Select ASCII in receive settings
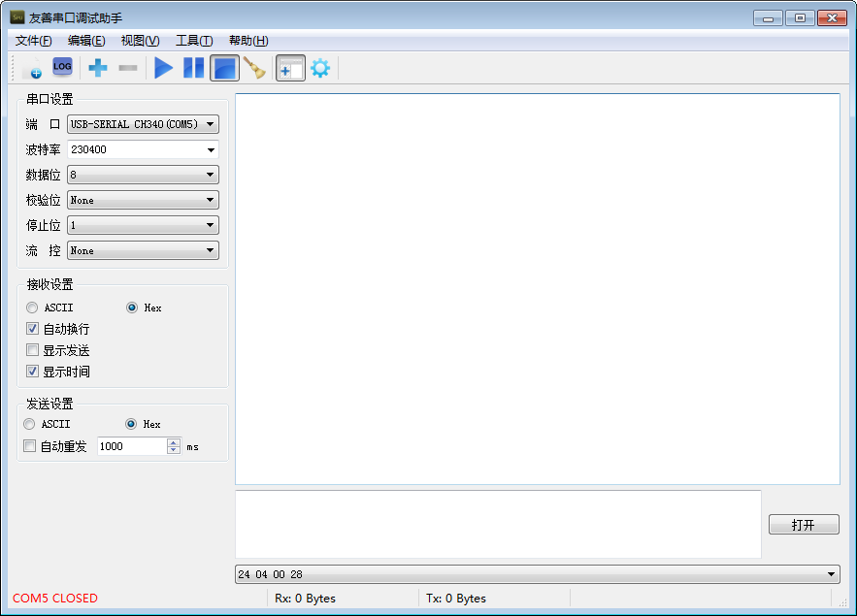Viewport: 857px width, 616px height. (33, 308)
